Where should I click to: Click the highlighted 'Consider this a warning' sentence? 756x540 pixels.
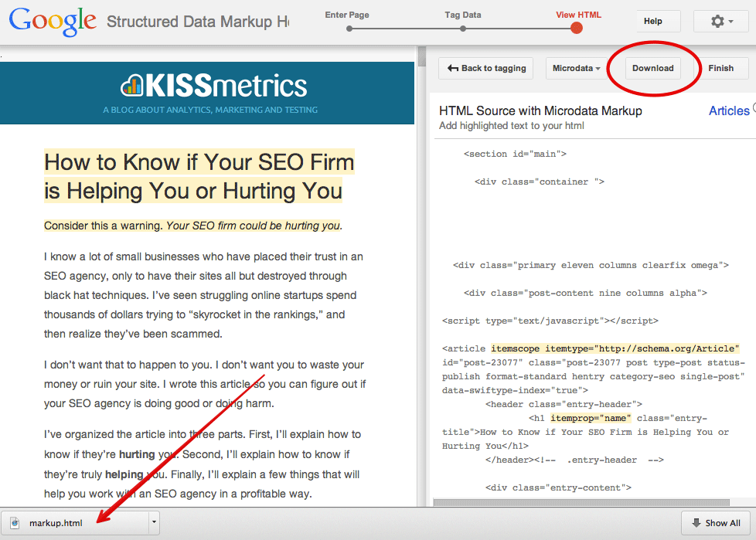pos(192,226)
